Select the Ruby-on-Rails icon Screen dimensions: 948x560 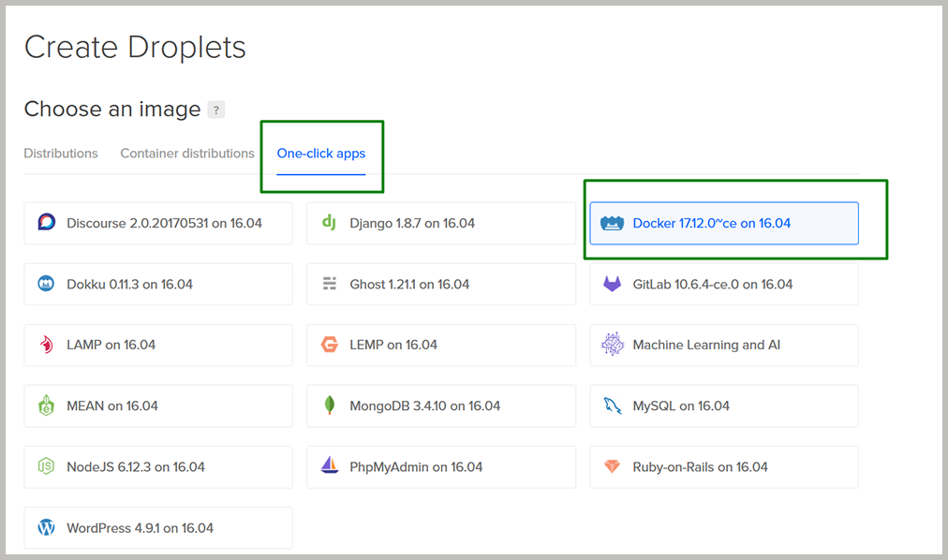614,466
